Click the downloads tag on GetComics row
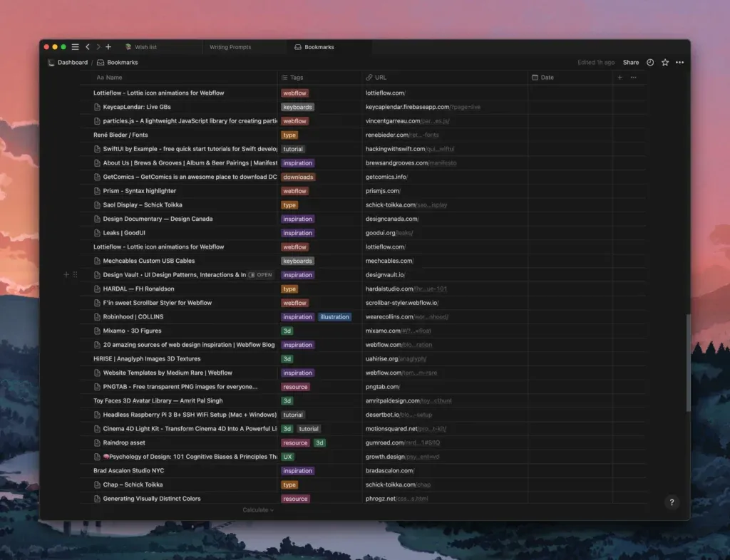This screenshot has width=730, height=560. click(x=298, y=177)
